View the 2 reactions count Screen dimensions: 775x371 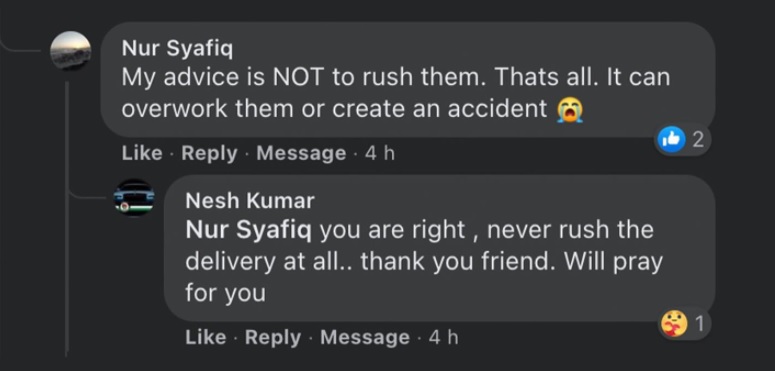tap(697, 140)
